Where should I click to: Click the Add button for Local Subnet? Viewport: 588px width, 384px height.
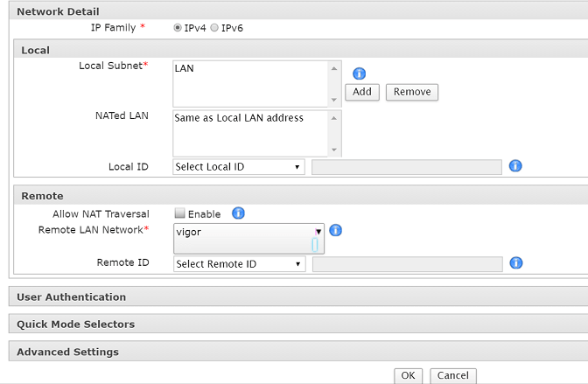tap(362, 92)
